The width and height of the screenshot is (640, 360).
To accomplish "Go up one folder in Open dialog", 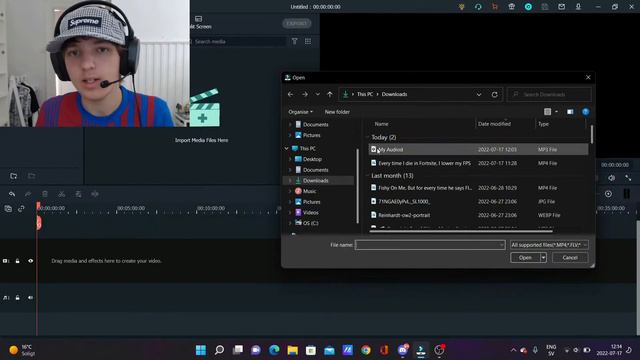I will click(x=330, y=94).
